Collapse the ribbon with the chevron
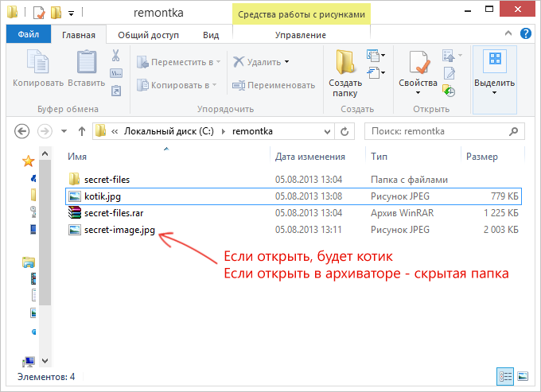Screen dimensions: 541x392 508,33
